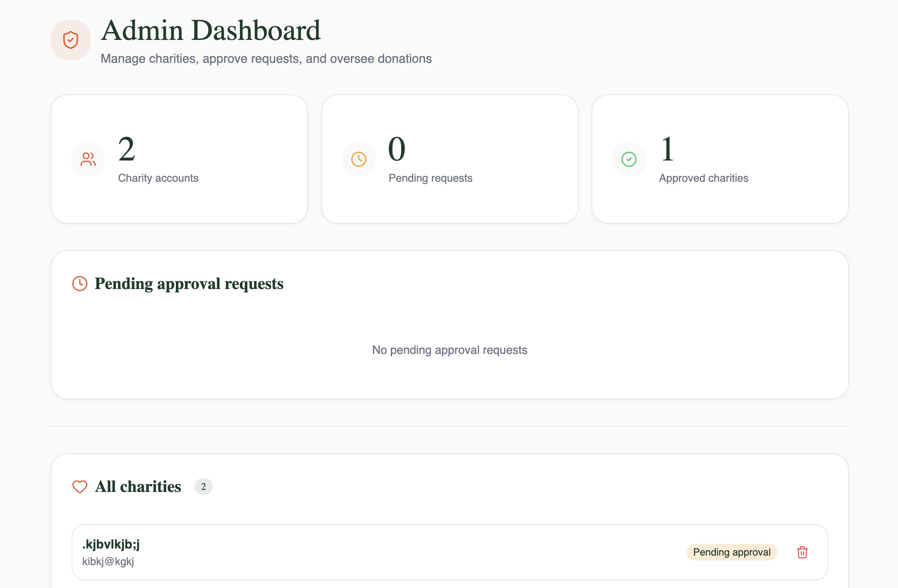This screenshot has height=588, width=898.
Task: Click the All charities section heading
Action: tap(138, 487)
